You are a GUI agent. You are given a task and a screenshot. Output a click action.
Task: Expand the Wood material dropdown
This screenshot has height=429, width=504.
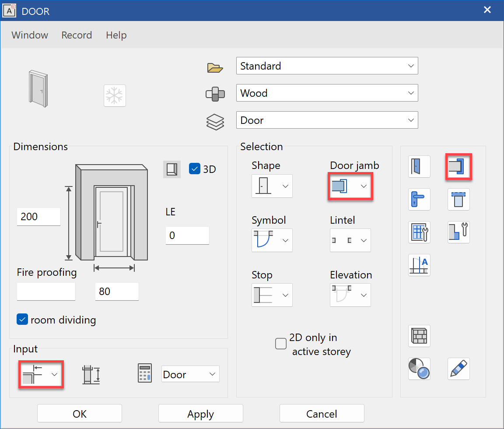[327, 93]
